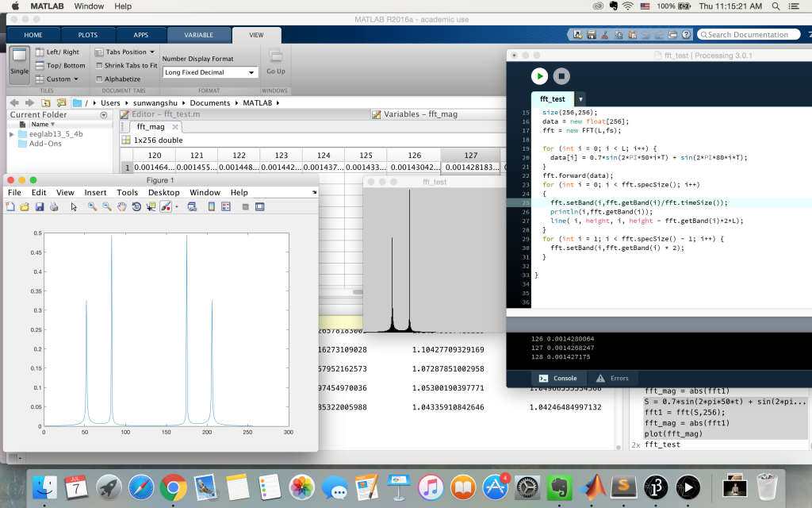Run the Processing sketch

point(539,76)
